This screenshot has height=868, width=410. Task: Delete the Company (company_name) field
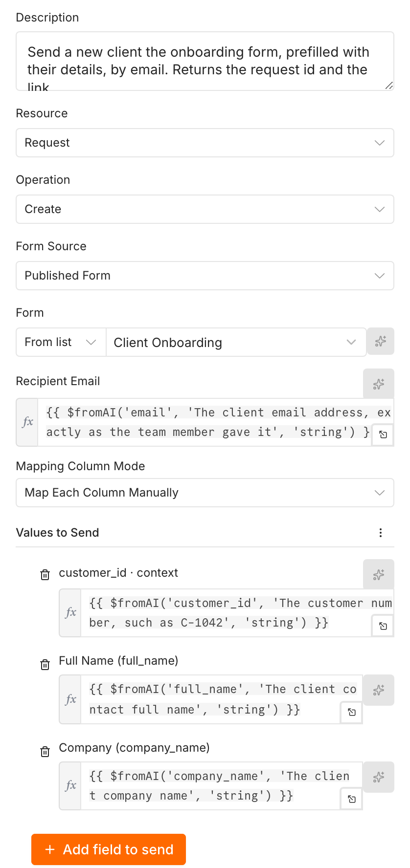coord(45,752)
